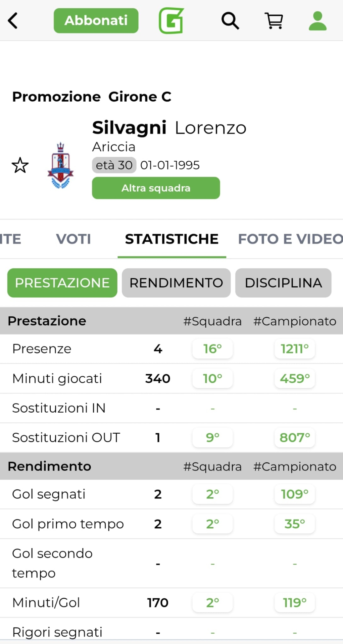Switch to the VOTI tab
The width and height of the screenshot is (343, 644).
point(73,239)
